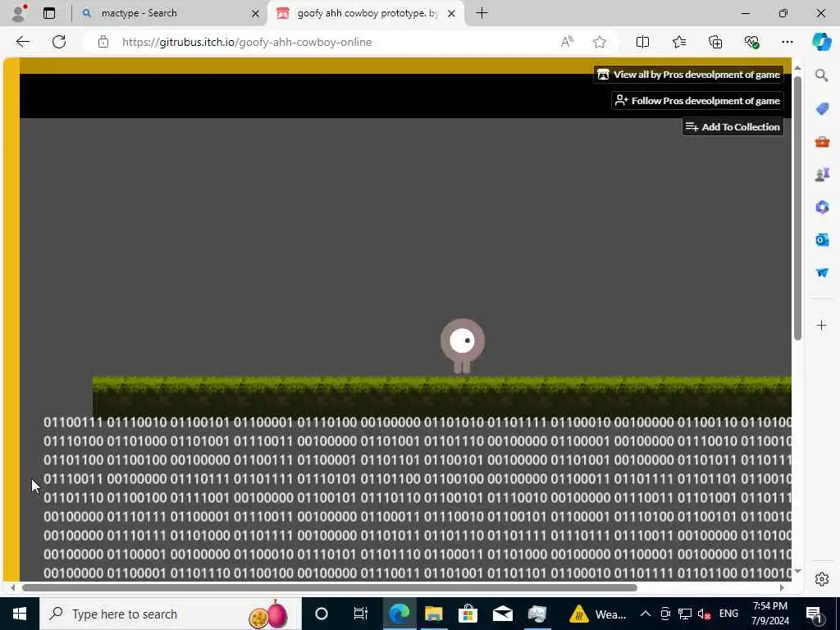Open Cortana circle on taskbar
This screenshot has height=630, width=840.
tap(322, 614)
